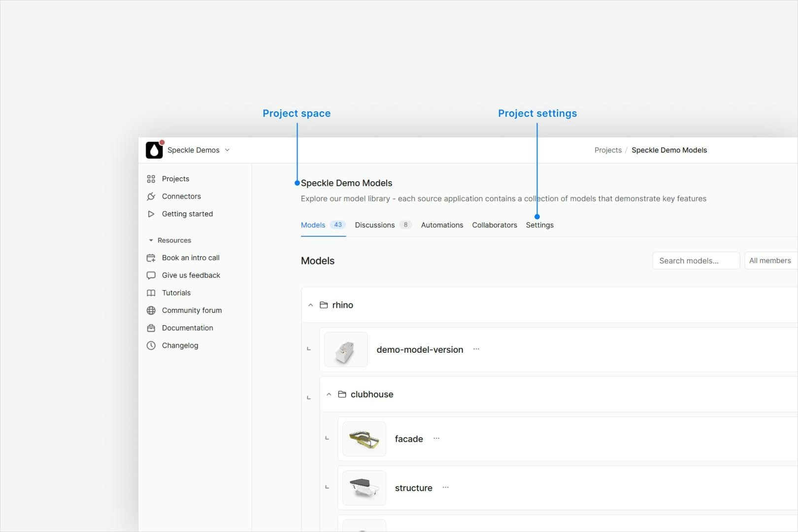This screenshot has width=798, height=532.
Task: Click the Search models input field
Action: click(696, 261)
